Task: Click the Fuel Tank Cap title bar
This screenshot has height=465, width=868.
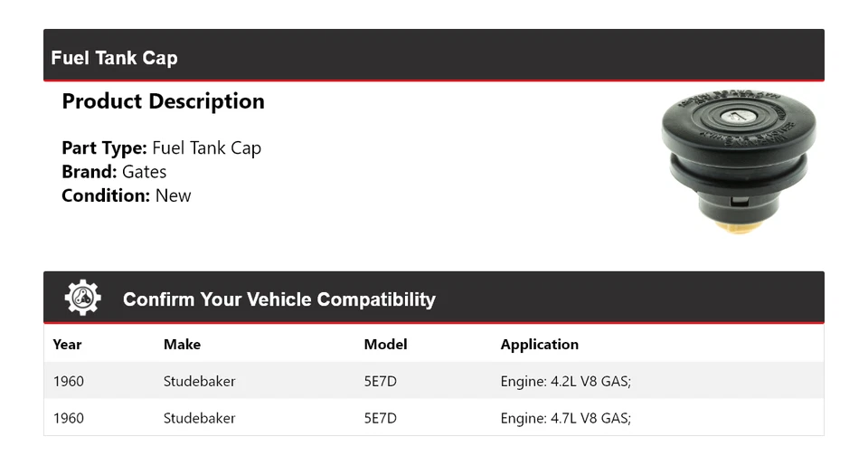Action: pyautogui.click(x=115, y=58)
